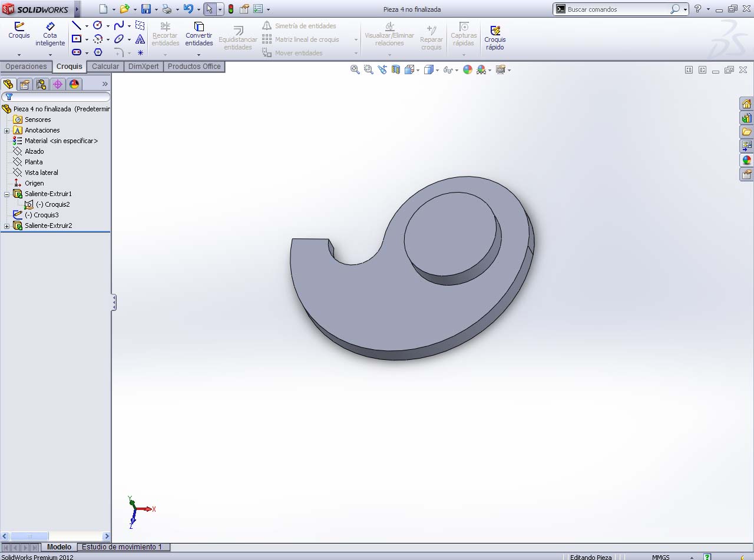Select the sketch Text tool
Viewport: 754px width, 560px height.
coord(140,39)
